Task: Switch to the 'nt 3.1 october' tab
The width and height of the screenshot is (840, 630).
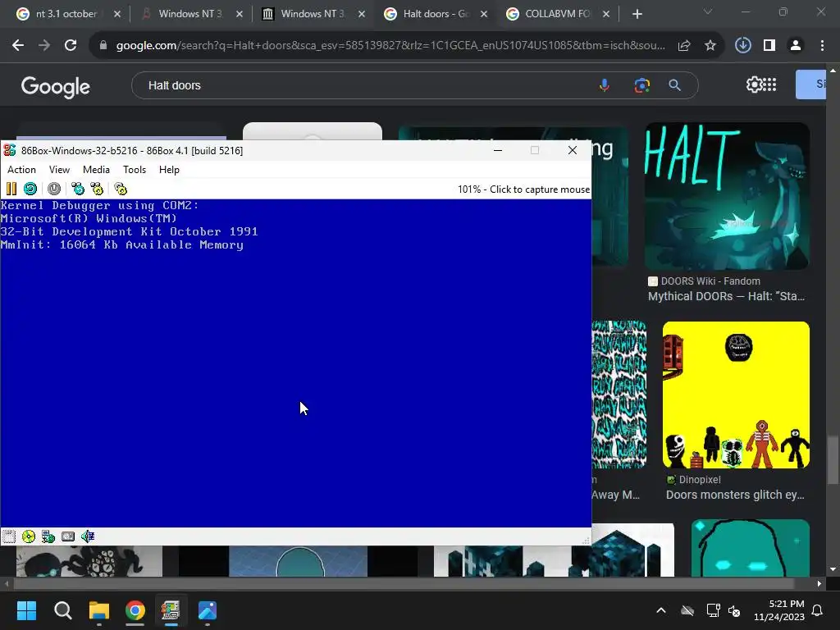Action: [x=66, y=14]
